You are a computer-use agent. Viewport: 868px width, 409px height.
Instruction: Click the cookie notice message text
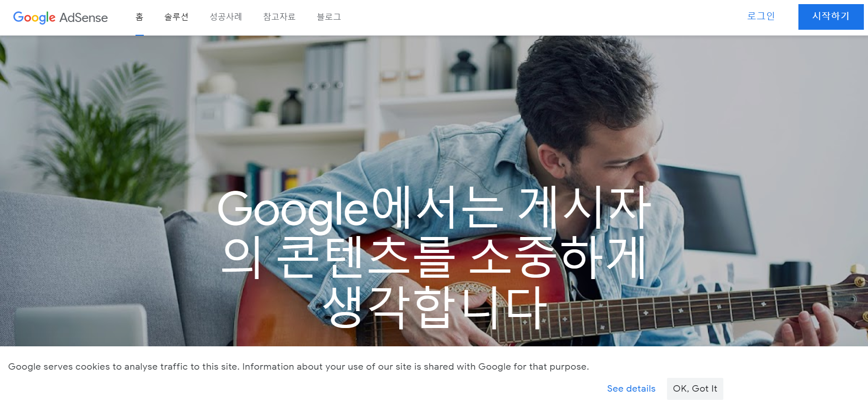tap(298, 366)
